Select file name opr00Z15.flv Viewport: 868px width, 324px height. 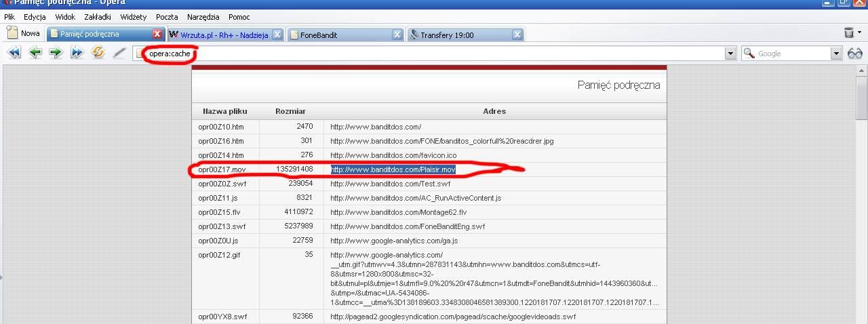pyautogui.click(x=219, y=212)
